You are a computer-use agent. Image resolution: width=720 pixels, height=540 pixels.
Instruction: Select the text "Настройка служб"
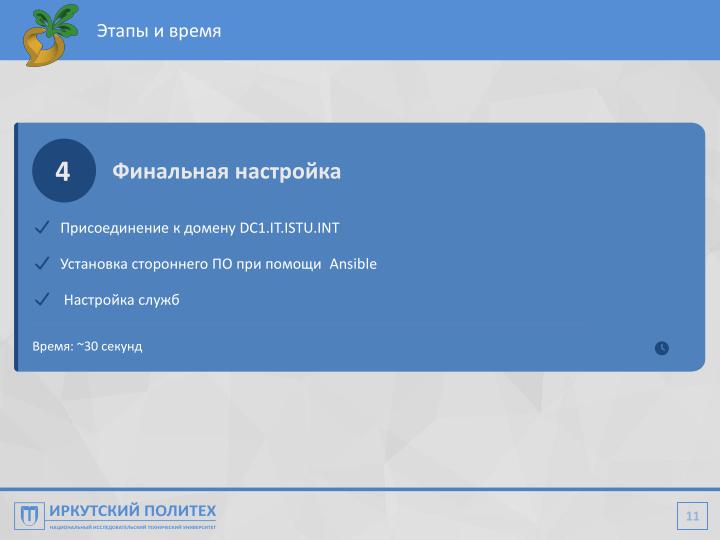point(121,300)
